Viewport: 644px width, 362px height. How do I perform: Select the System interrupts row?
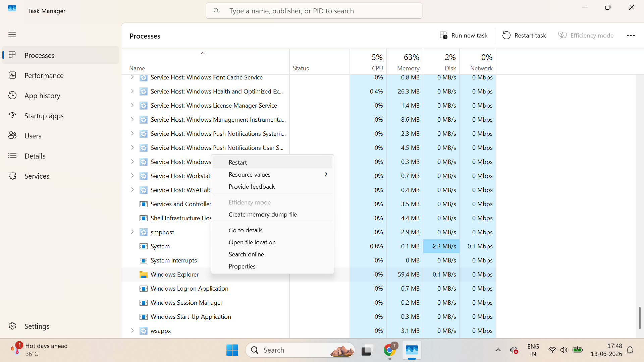pyautogui.click(x=309, y=260)
